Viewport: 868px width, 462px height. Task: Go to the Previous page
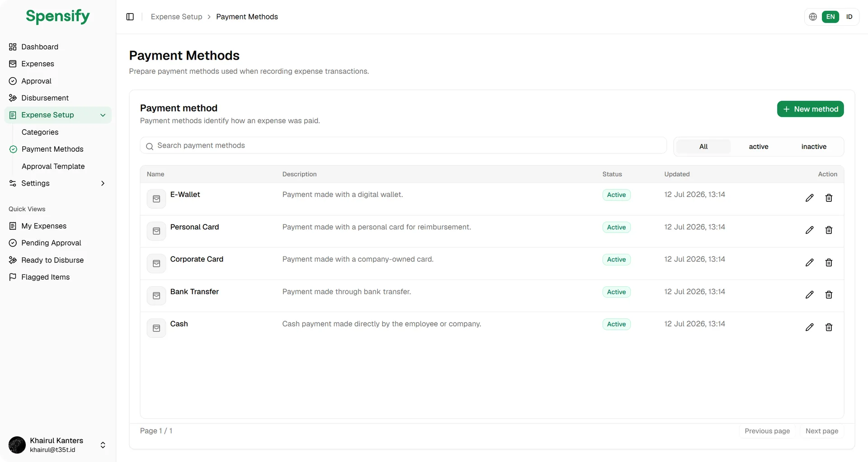point(767,431)
